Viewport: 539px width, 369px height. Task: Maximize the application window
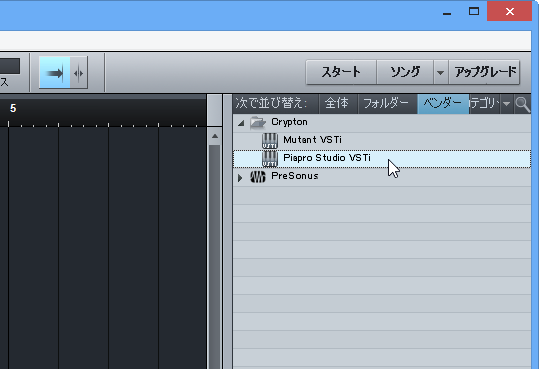tap(474, 11)
